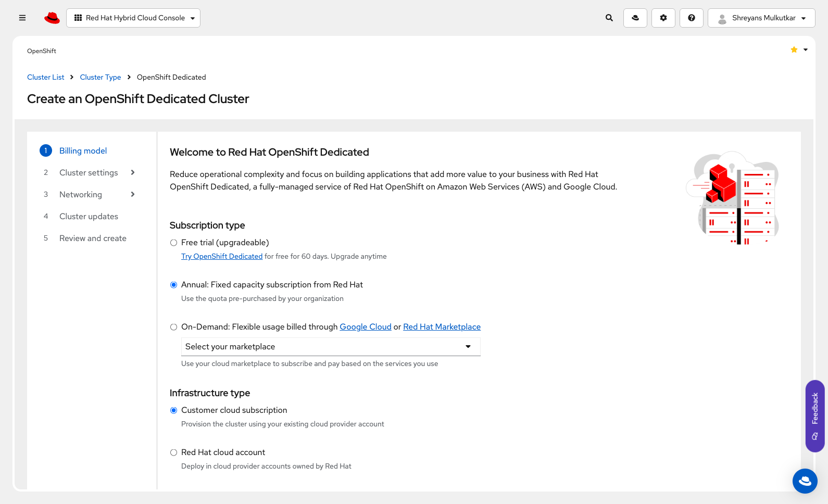Screen dimensions: 828x504
Task: Go to Cluster updates step
Action: 89,216
